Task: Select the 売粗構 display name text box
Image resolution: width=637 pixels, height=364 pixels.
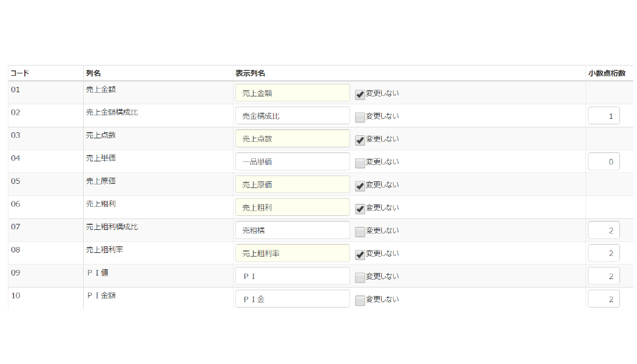Action: click(x=292, y=231)
